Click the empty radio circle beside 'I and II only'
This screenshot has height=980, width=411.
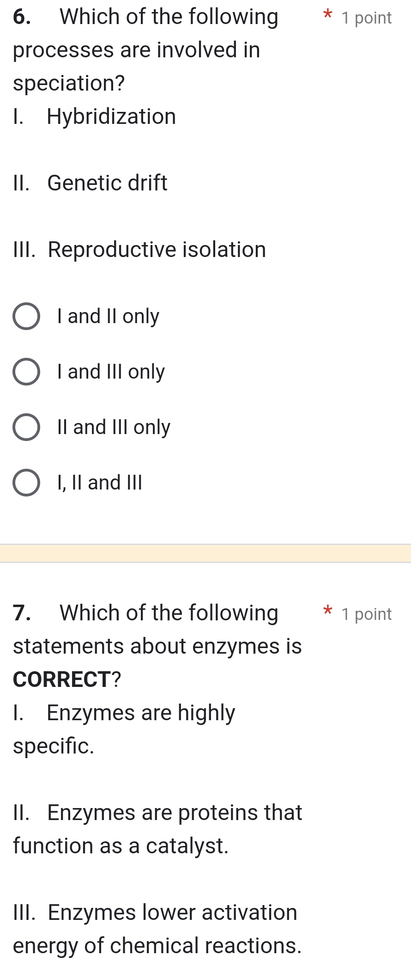point(26,316)
